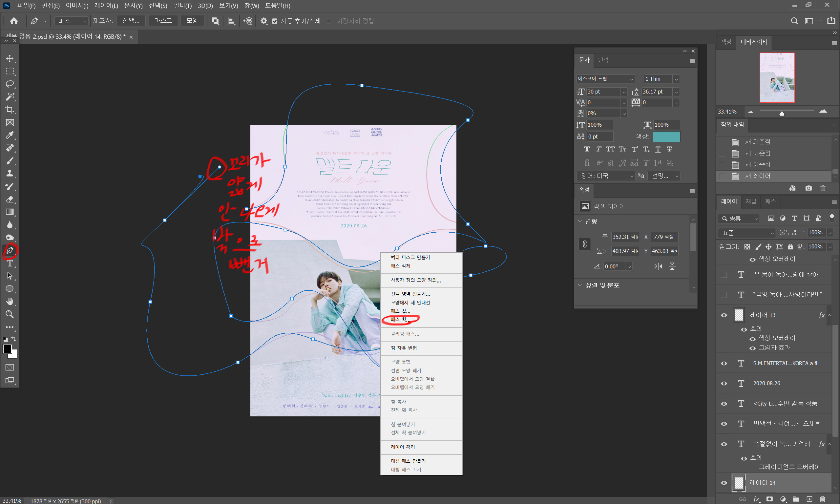This screenshot has height=504, width=840.
Task: Select the Crop tool
Action: [10, 109]
